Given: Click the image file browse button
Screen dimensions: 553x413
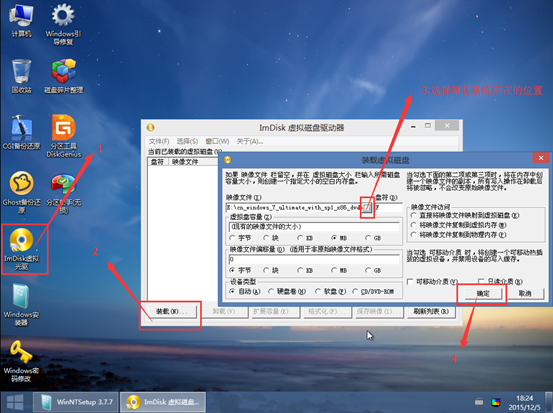Looking at the screenshot, I should point(367,207).
